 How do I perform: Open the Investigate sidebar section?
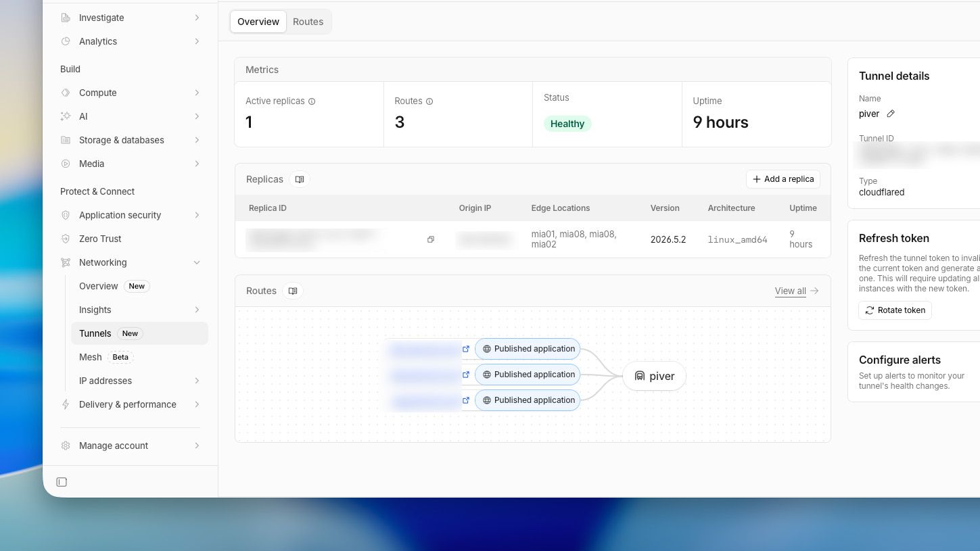132,18
